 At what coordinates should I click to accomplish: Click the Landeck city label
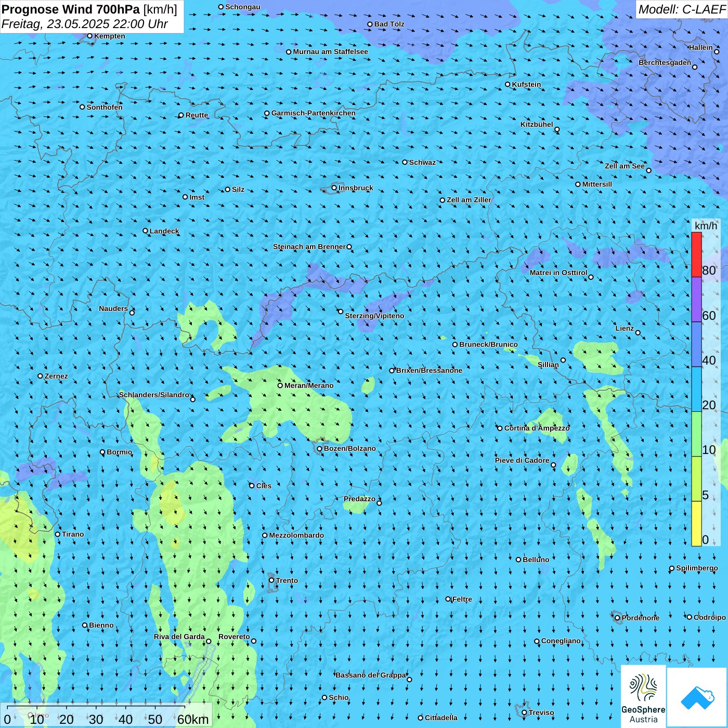[x=164, y=231]
